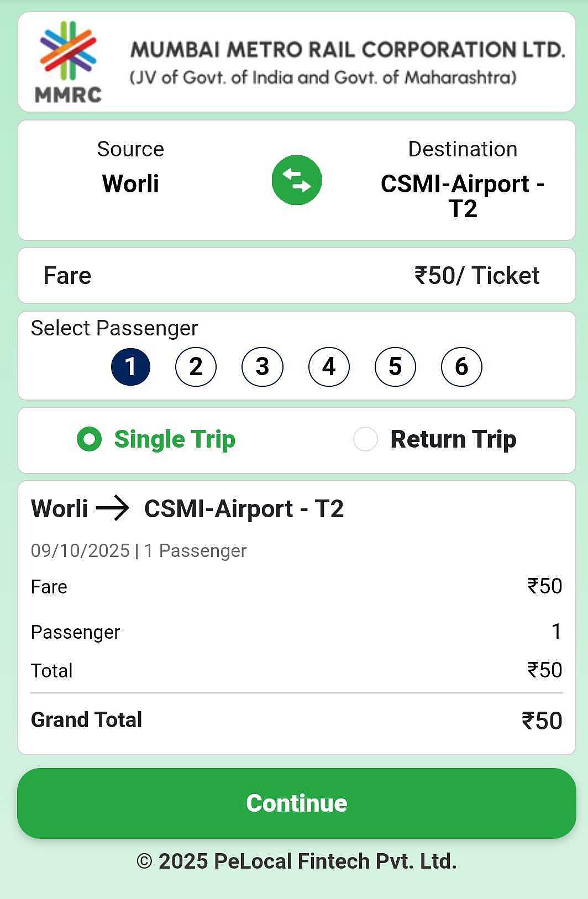Viewport: 588px width, 899px height.
Task: Switch to Return Trip option
Action: pos(435,439)
